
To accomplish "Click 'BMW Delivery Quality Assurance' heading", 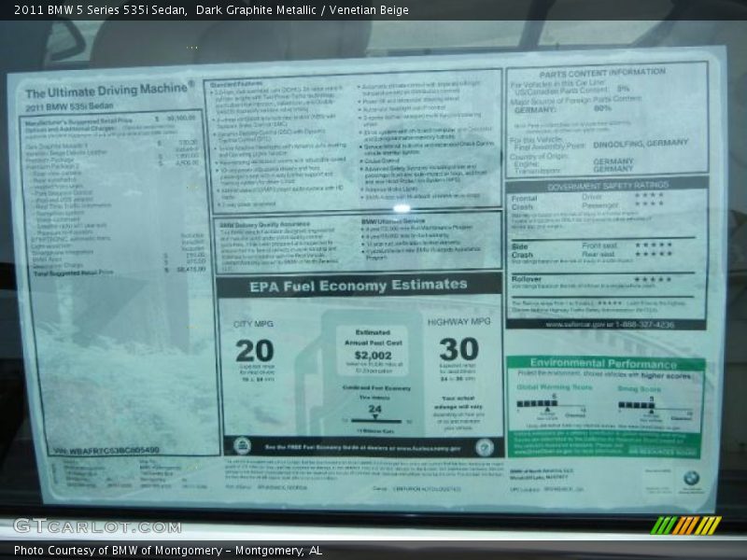I will (264, 224).
